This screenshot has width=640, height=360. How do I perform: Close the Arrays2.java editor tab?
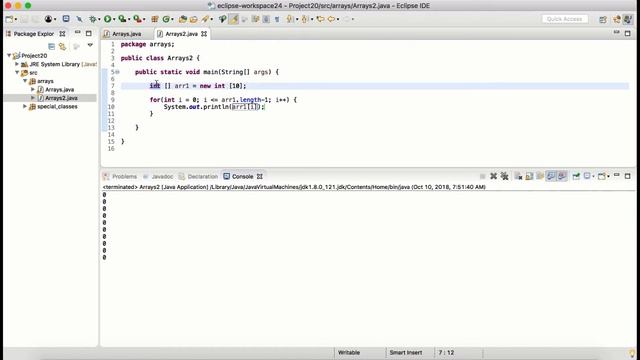(x=204, y=34)
